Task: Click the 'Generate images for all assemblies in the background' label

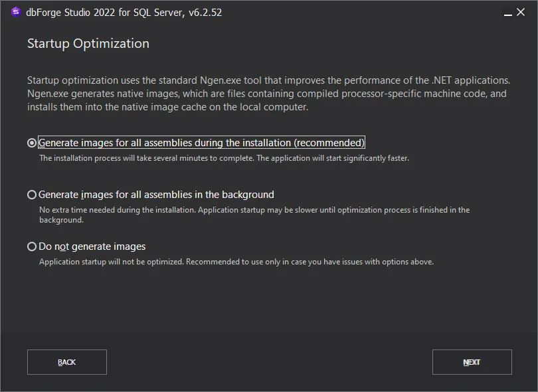Action: pyautogui.click(x=156, y=195)
